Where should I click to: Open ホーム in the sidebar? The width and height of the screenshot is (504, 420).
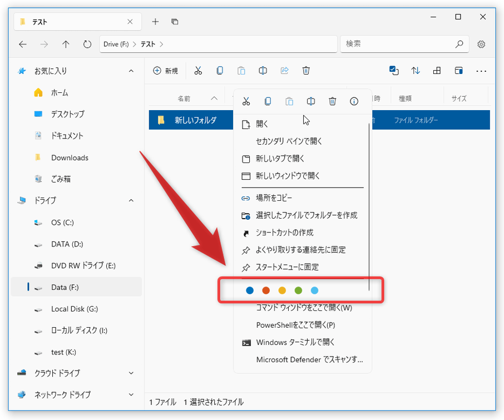click(76, 93)
